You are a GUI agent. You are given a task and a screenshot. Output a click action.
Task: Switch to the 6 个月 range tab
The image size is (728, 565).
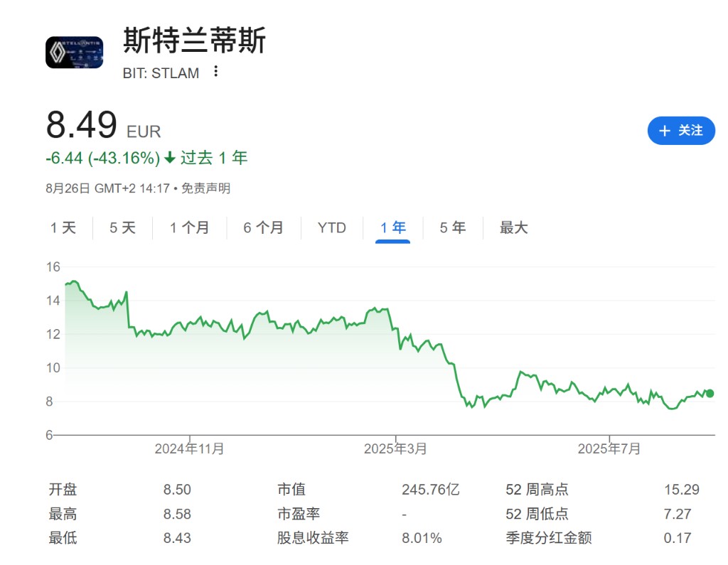[263, 228]
